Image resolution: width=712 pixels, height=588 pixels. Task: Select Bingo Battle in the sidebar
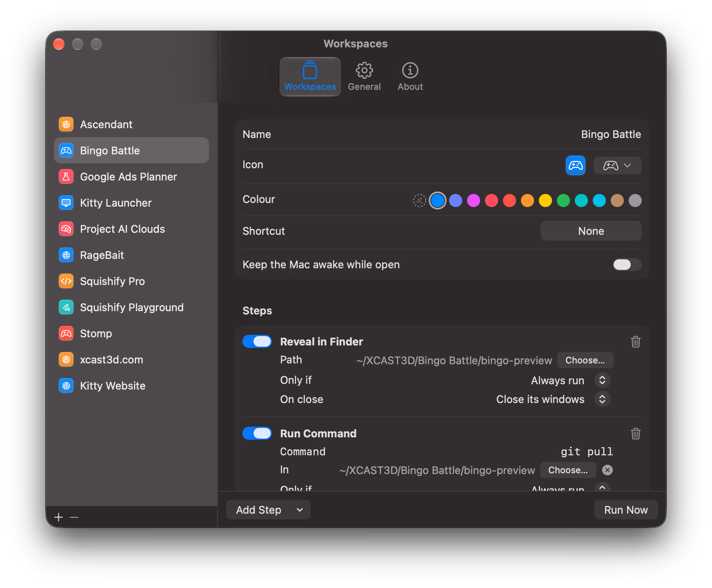tap(131, 151)
